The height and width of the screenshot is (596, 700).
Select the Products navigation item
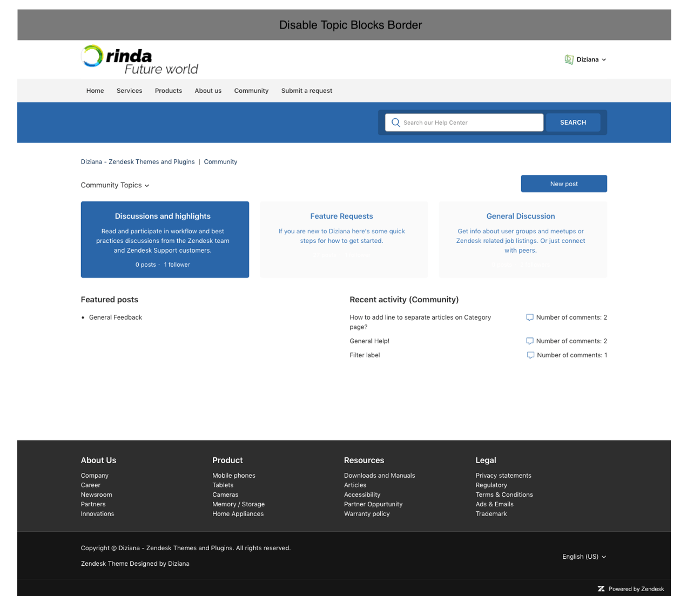[168, 91]
